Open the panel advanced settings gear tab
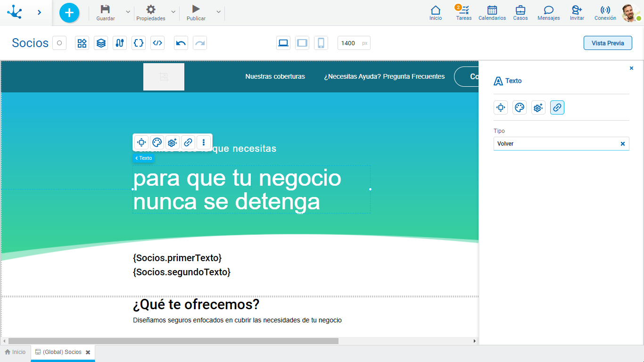 538,107
